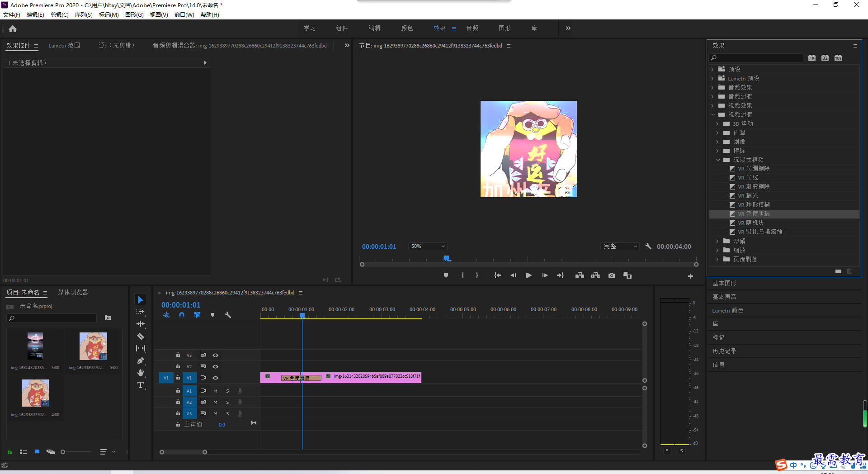
Task: Step back one frame
Action: tap(513, 275)
